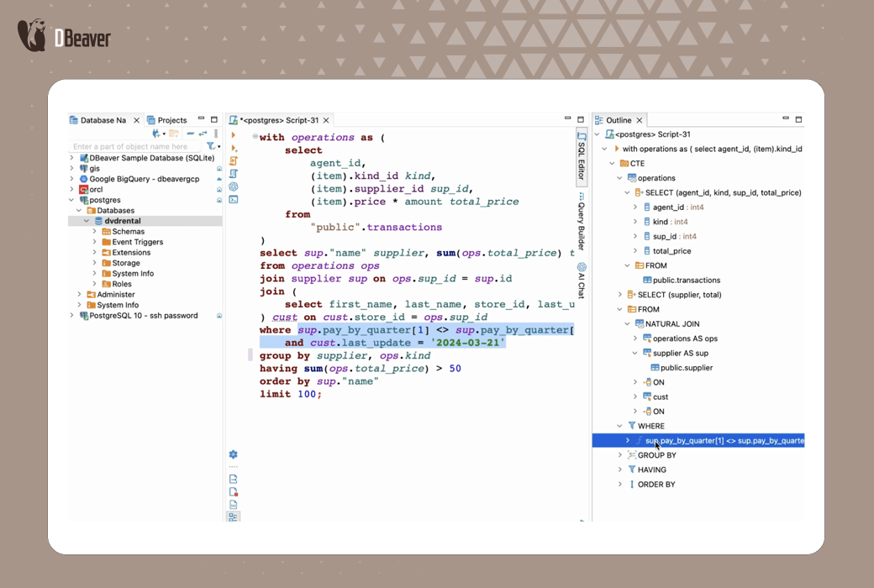Open the new connection folder icon
This screenshot has height=588, width=874.
[173, 133]
